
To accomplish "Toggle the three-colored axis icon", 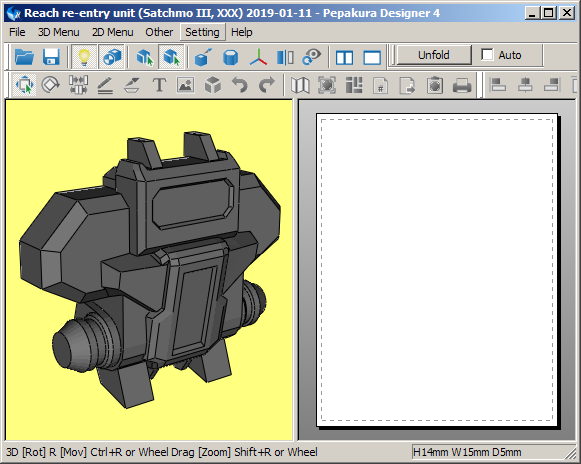I will pyautogui.click(x=258, y=57).
